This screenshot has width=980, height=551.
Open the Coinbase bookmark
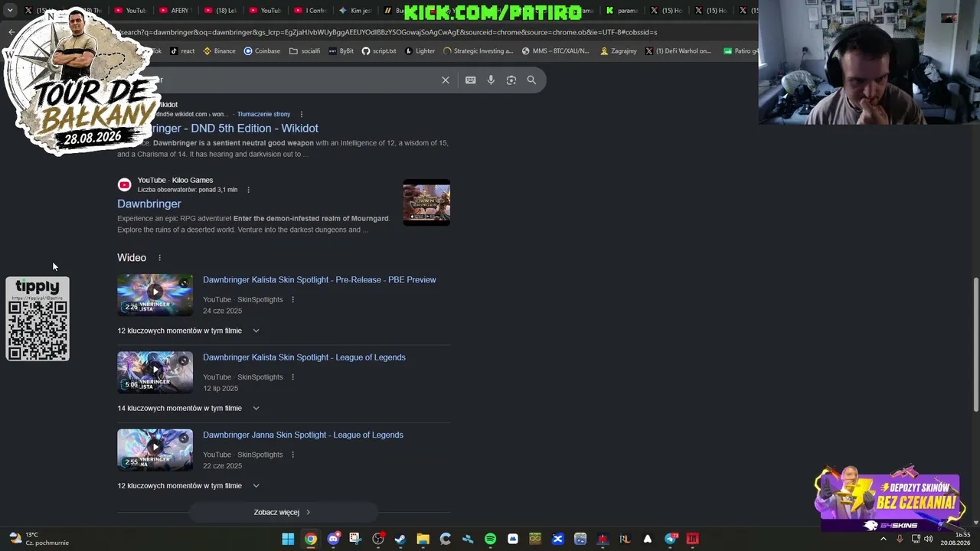point(262,51)
